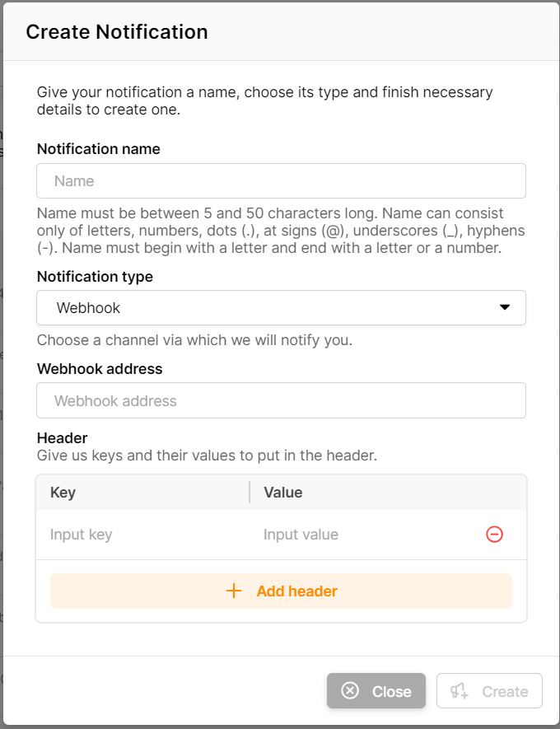
Task: Select the Input key cell
Action: point(140,535)
